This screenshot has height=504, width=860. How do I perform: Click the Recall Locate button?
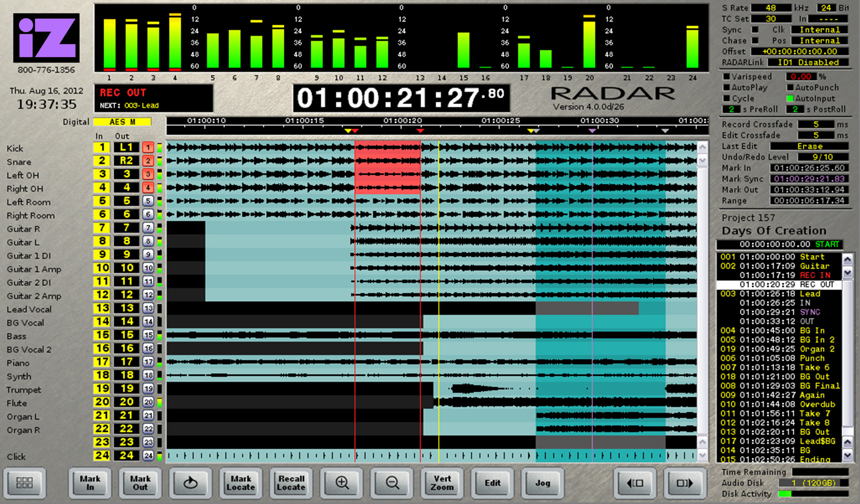291,483
